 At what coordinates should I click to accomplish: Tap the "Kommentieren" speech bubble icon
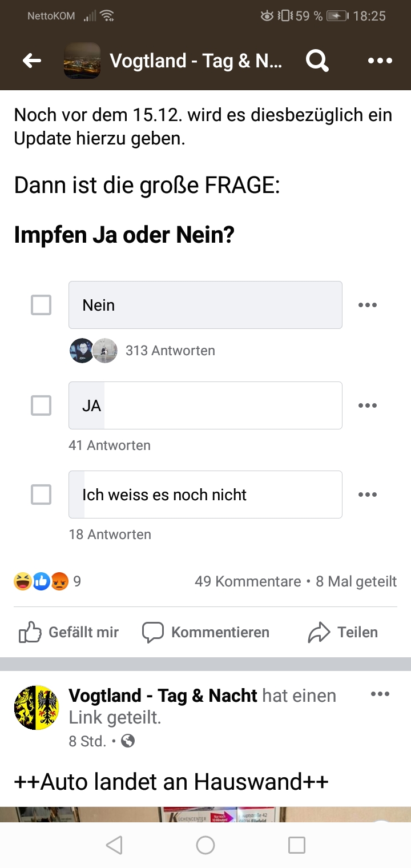click(x=152, y=633)
